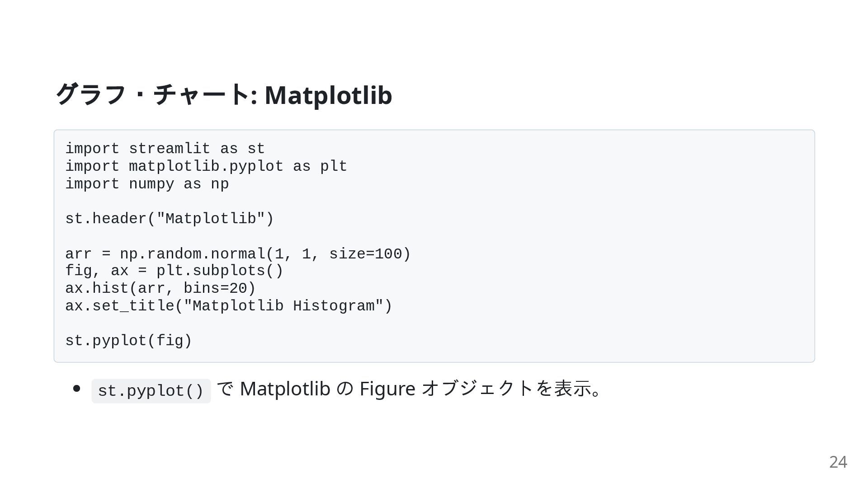This screenshot has height=488, width=868.
Task: Click the ax.hist(arr, bins=20) line
Action: [160, 288]
